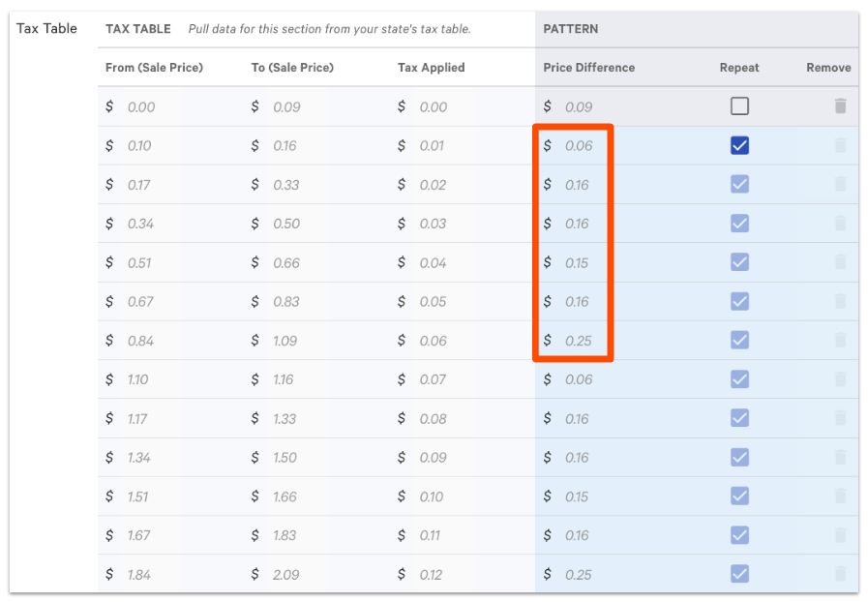Delete the $1.10 to $1.16 row
This screenshot has width=868, height=602.
840,379
